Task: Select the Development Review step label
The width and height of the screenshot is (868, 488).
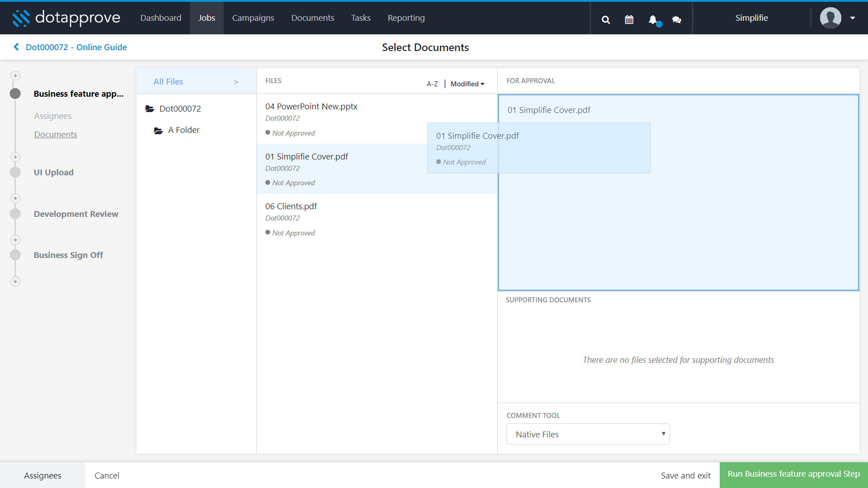Action: coord(76,214)
